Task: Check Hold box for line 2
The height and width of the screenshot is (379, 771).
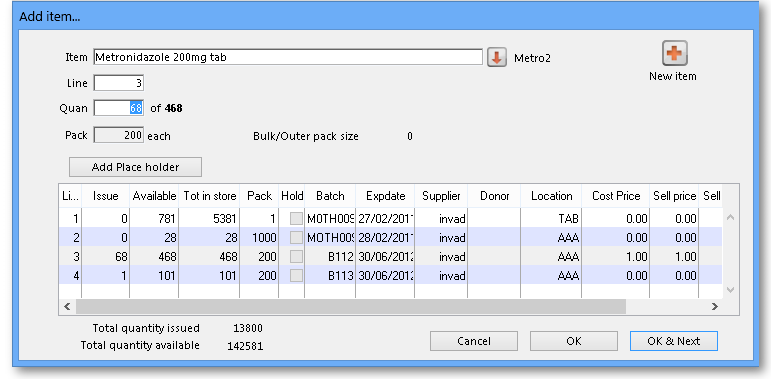Action: [296, 237]
